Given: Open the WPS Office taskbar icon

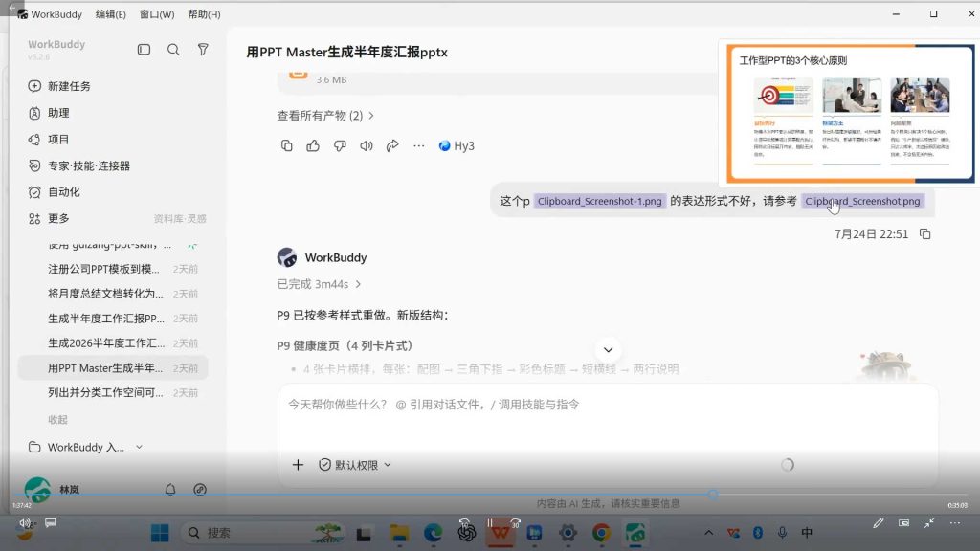Looking at the screenshot, I should click(500, 533).
